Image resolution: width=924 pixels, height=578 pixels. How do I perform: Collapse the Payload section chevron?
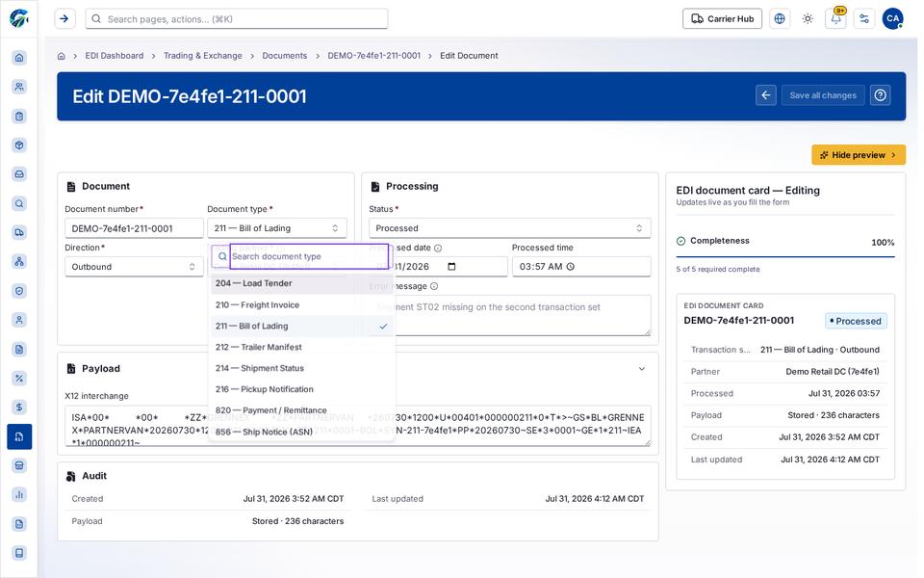[642, 369]
